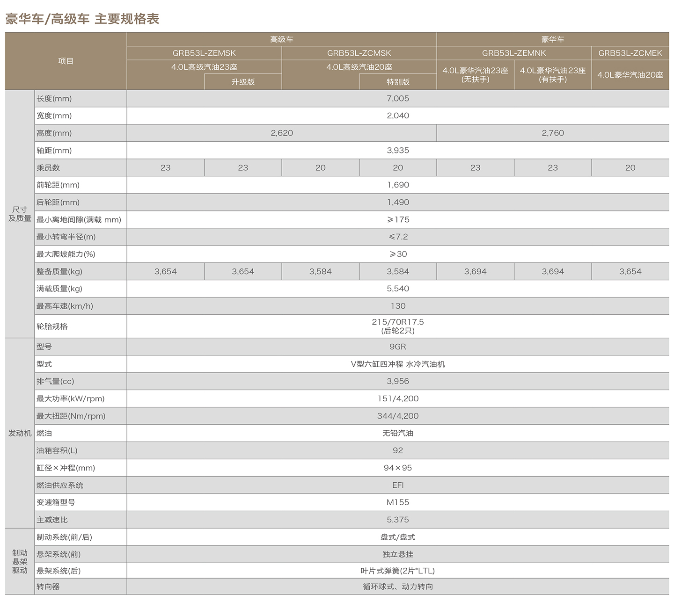Click the 9GR engine model value
Viewport: 674px width, 616px height.
tap(398, 347)
